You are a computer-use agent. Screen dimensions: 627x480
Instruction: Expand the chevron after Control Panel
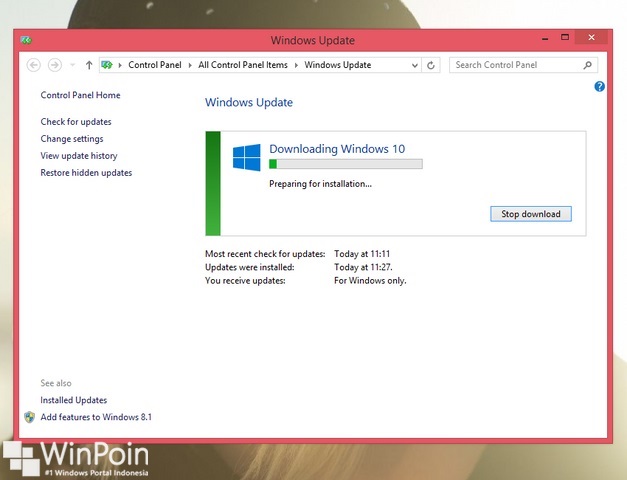190,65
